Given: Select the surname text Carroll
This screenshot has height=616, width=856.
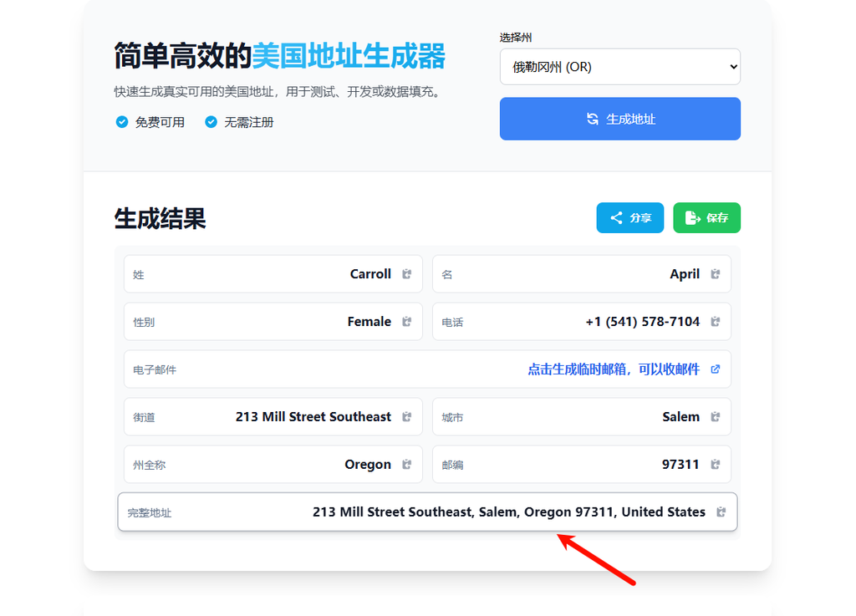Looking at the screenshot, I should click(x=370, y=274).
